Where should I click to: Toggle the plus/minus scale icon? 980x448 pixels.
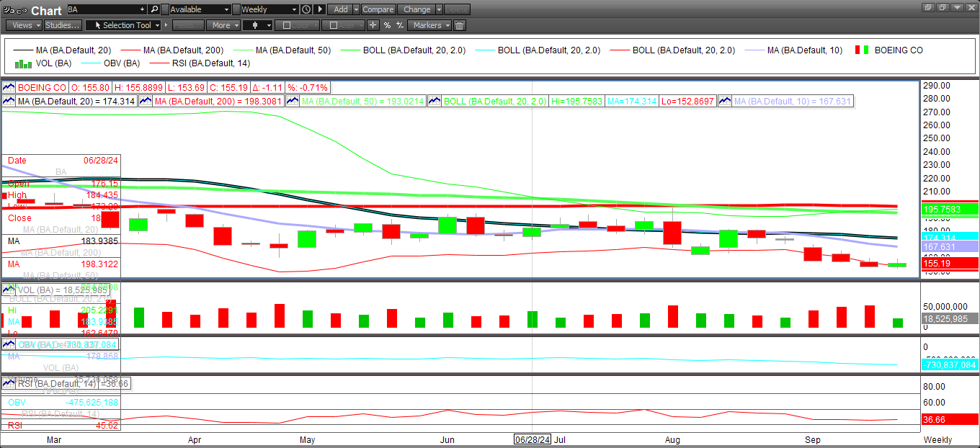tap(399, 25)
